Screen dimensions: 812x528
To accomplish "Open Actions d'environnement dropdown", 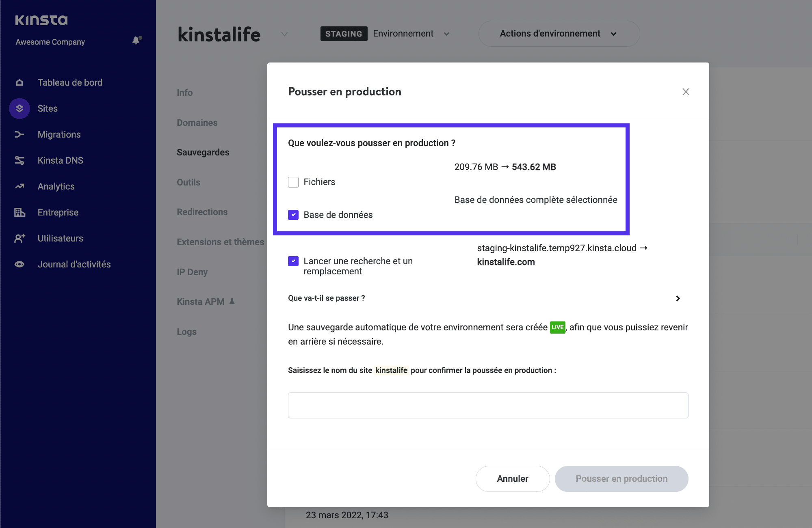I will click(559, 34).
